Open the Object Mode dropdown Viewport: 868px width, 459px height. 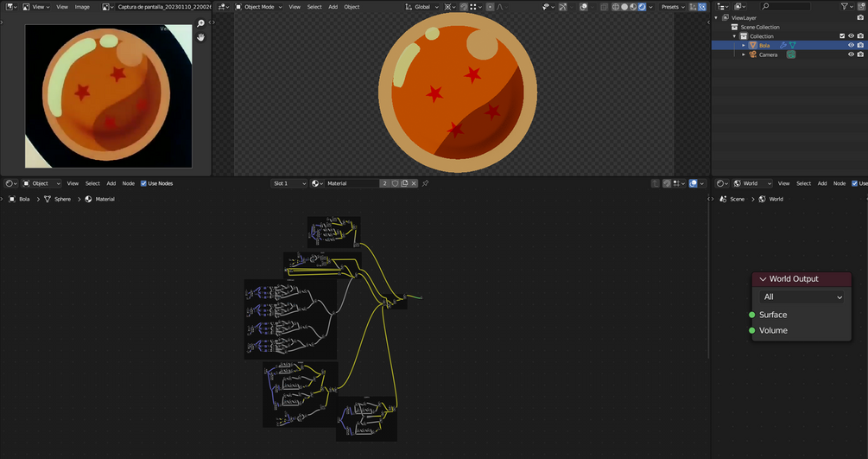[x=258, y=7]
